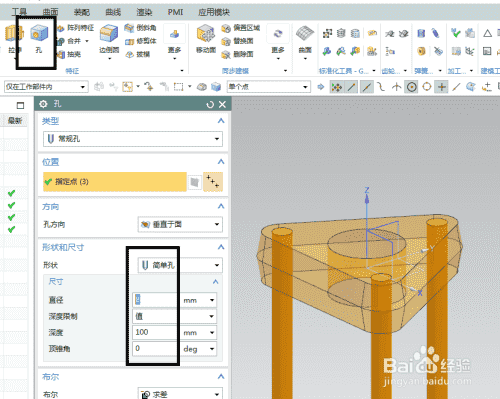Select the 倒斜角 chamfer command

point(140,28)
